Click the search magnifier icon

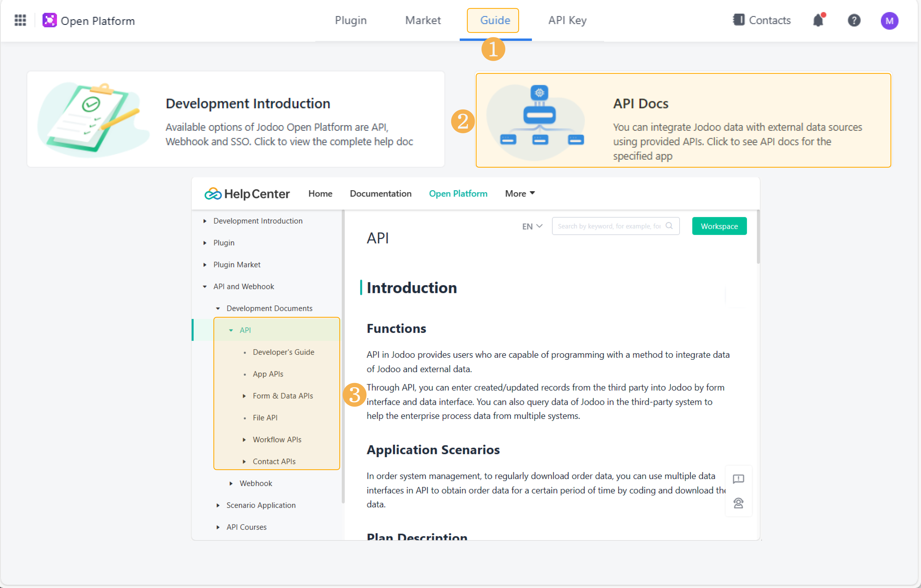point(669,226)
